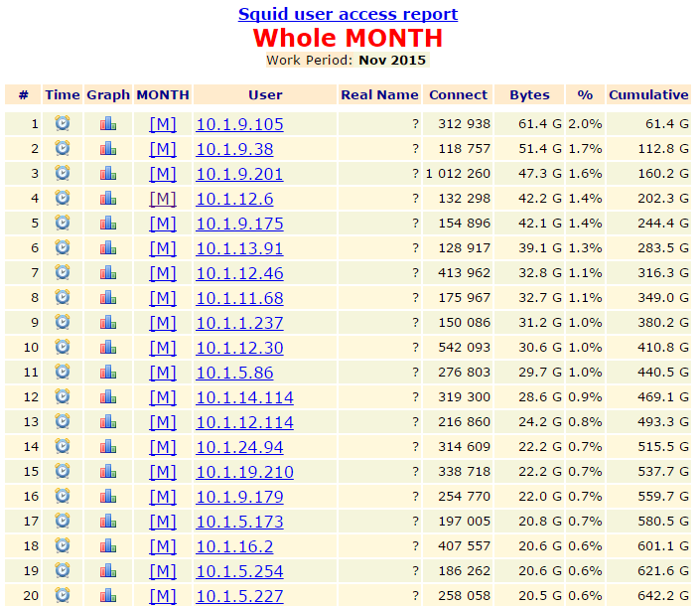Open user 10.1.9.201 details
The width and height of the screenshot is (700, 606).
239,174
